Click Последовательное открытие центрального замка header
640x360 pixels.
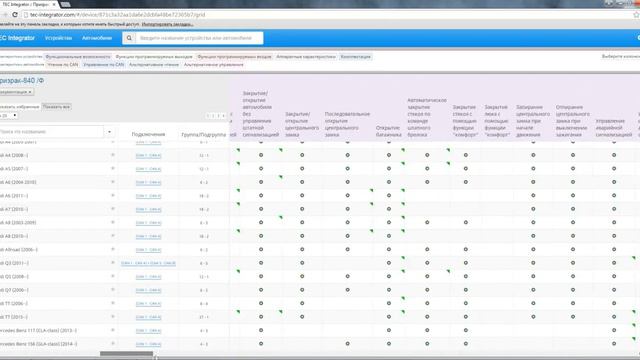(x=347, y=124)
